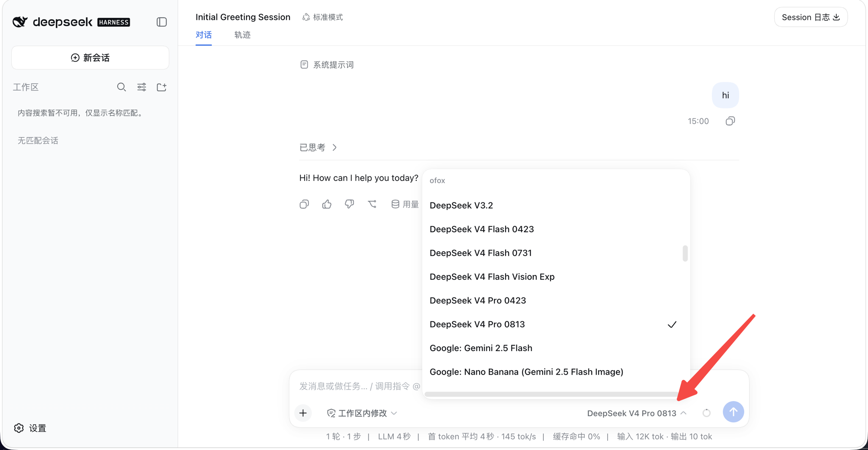Add a new workspace folder
868x450 pixels.
pos(161,87)
